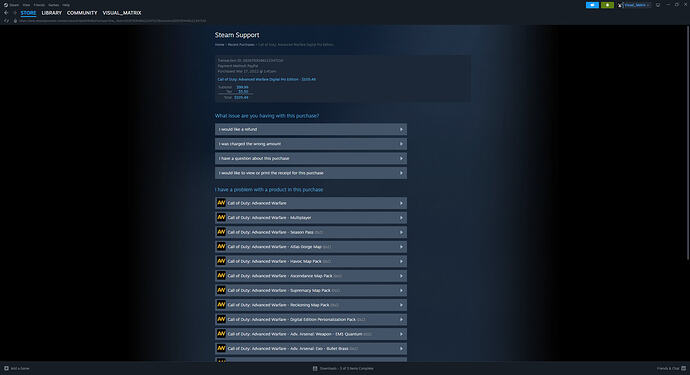
Task: Open arrow on Havoc Map Pack row
Action: click(x=401, y=261)
